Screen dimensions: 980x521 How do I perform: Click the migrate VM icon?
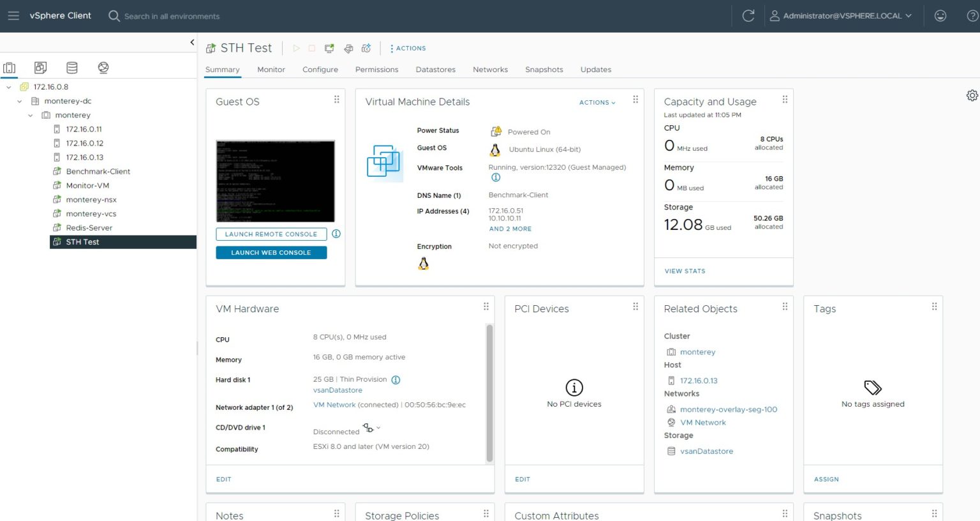click(x=348, y=48)
